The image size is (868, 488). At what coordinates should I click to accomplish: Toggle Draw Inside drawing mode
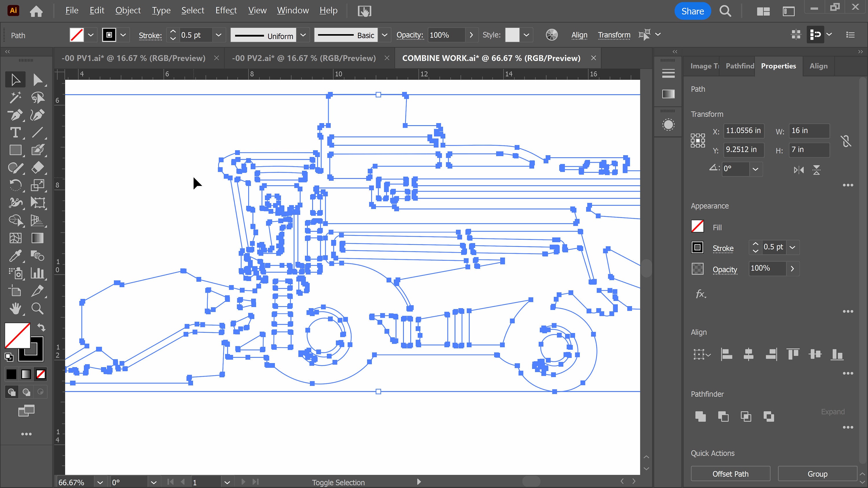click(40, 392)
